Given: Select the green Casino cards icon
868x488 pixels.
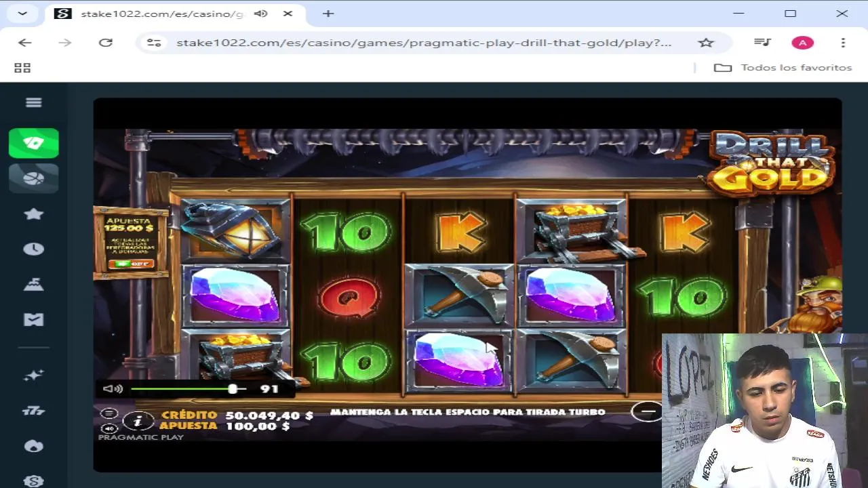Looking at the screenshot, I should coord(34,143).
